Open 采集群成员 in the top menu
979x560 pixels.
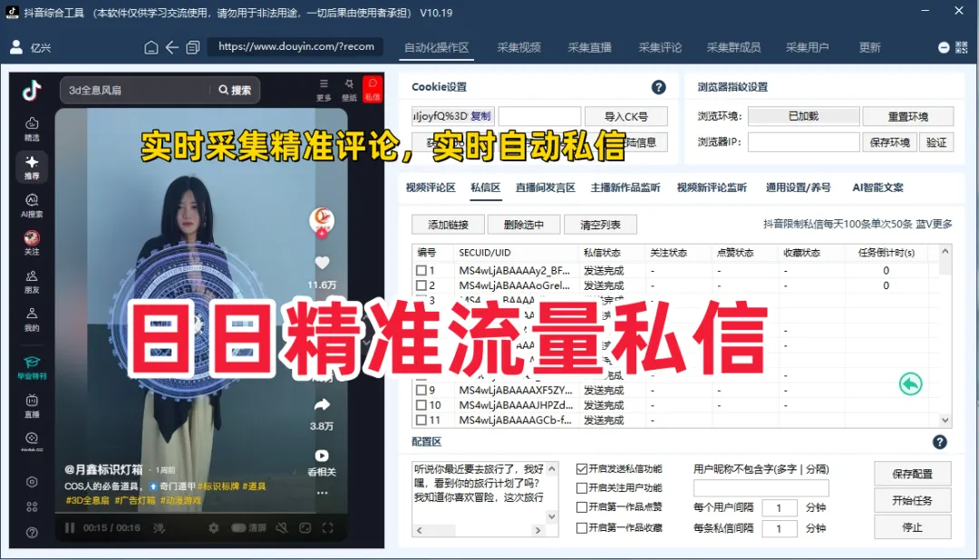pyautogui.click(x=732, y=48)
